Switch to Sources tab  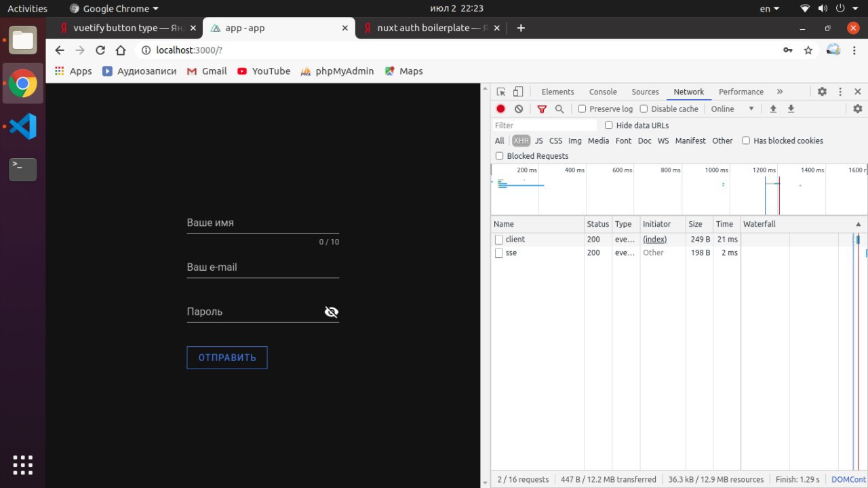click(x=645, y=92)
